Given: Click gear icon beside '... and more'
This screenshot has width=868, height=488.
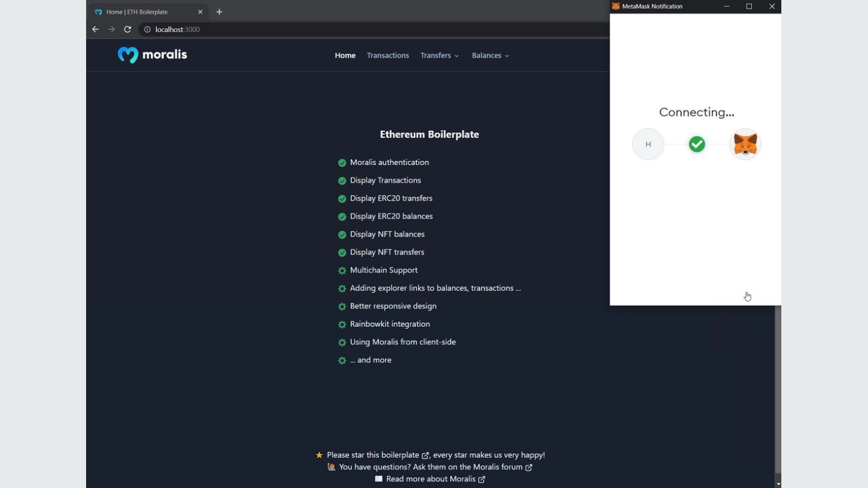Looking at the screenshot, I should pyautogui.click(x=342, y=360).
